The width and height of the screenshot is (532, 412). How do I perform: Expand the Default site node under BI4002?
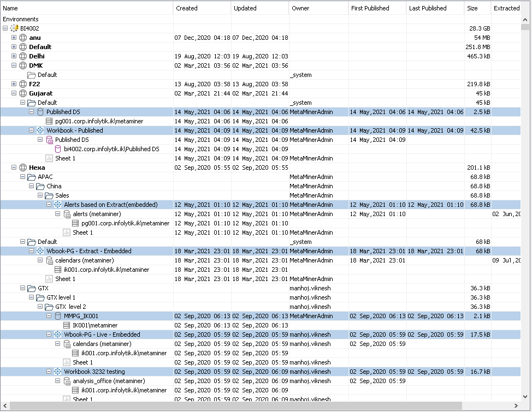[x=14, y=47]
